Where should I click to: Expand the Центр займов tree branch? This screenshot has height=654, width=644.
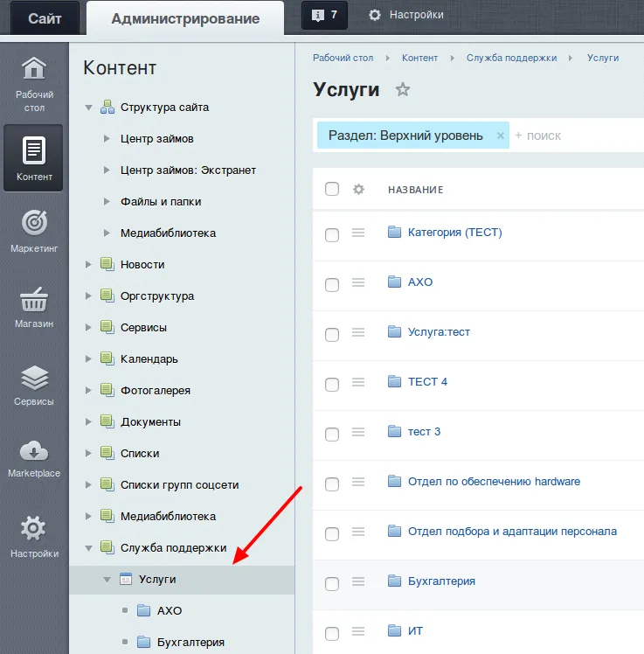point(107,138)
